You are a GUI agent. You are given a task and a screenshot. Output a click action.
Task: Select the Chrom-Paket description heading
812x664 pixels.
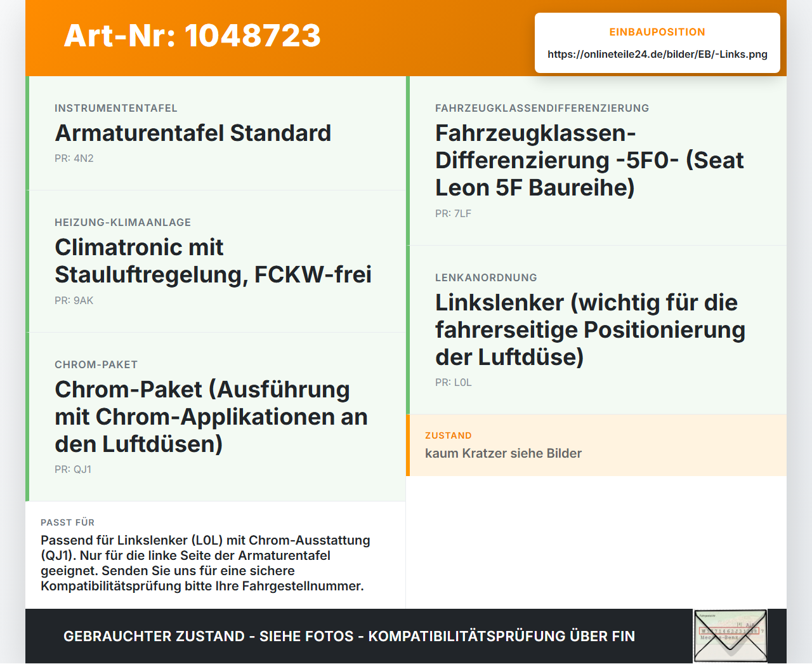211,416
